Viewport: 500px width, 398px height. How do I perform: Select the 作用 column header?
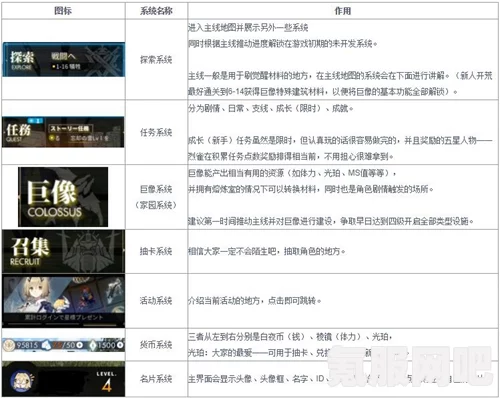coord(343,11)
